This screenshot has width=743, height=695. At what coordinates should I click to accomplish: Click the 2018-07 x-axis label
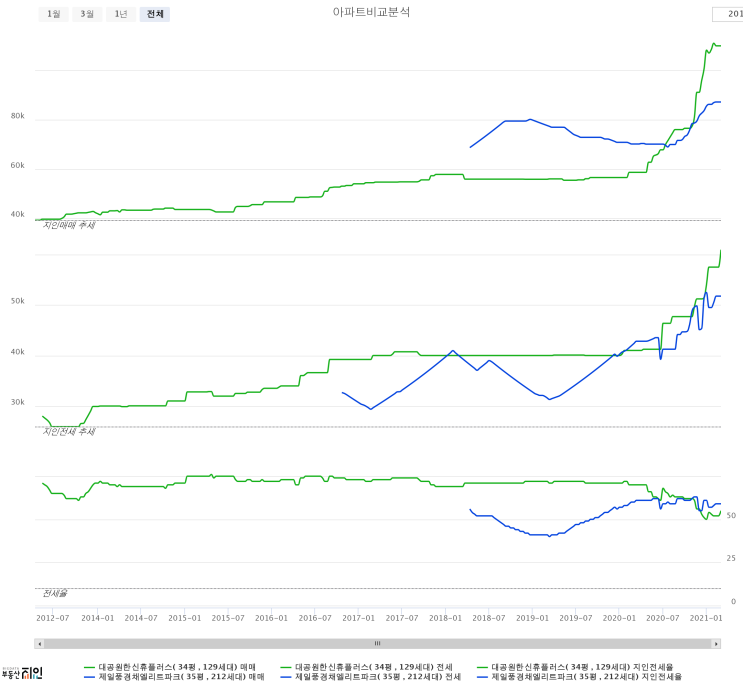coord(489,618)
